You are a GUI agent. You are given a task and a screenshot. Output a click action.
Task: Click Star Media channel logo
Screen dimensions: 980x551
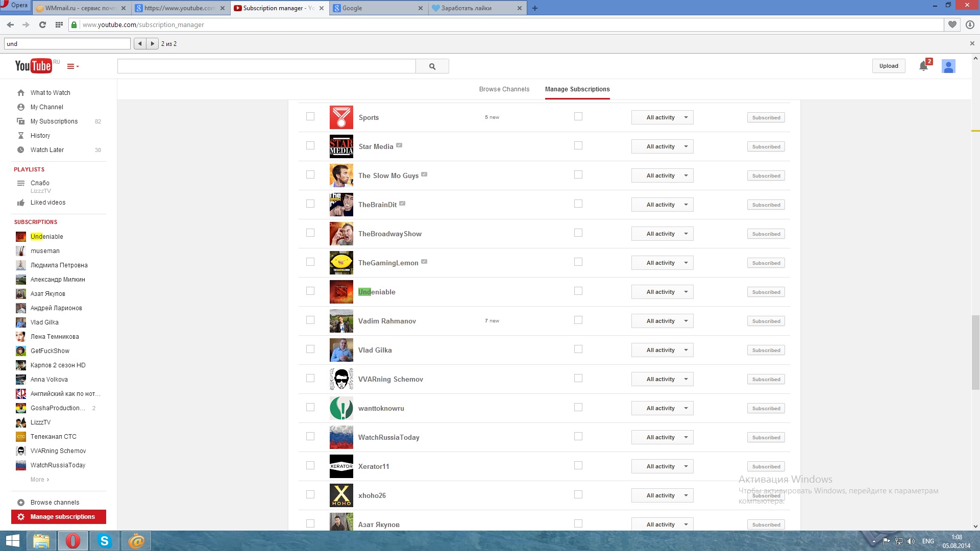click(x=341, y=146)
